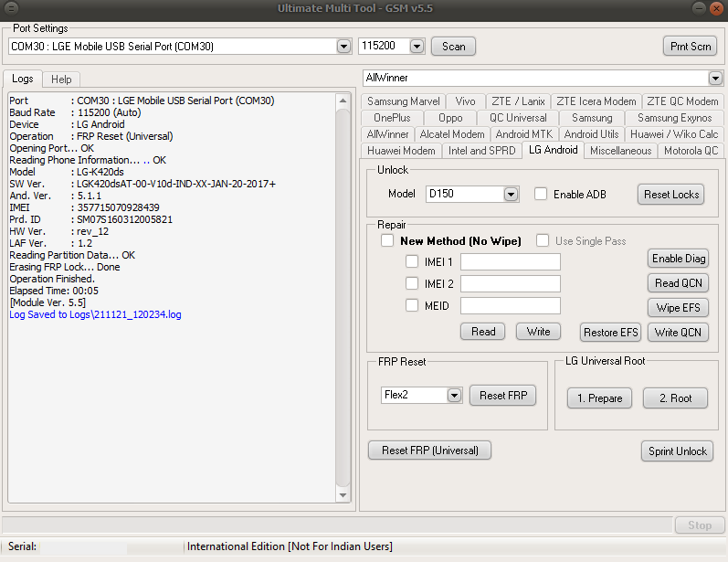This screenshot has width=728, height=562.
Task: Click the IMEI value 357715070928439
Action: [119, 207]
